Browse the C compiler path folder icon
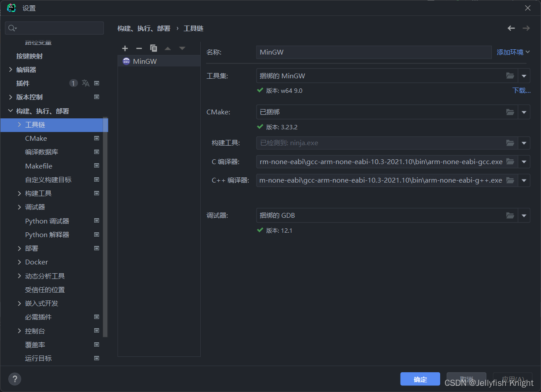This screenshot has width=541, height=392. (510, 161)
